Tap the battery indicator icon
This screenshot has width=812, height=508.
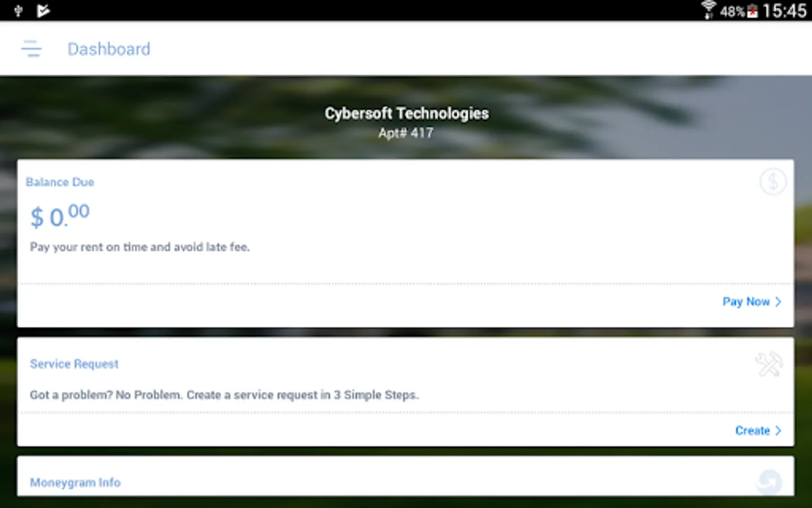coord(752,11)
